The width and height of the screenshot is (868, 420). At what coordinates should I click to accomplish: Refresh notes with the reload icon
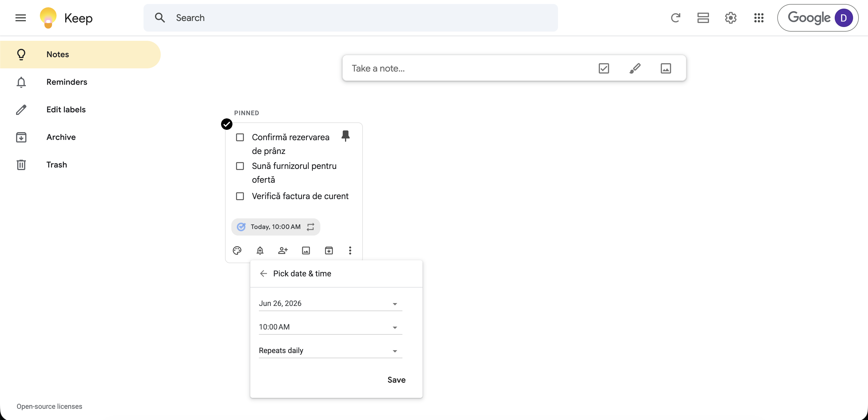(675, 18)
